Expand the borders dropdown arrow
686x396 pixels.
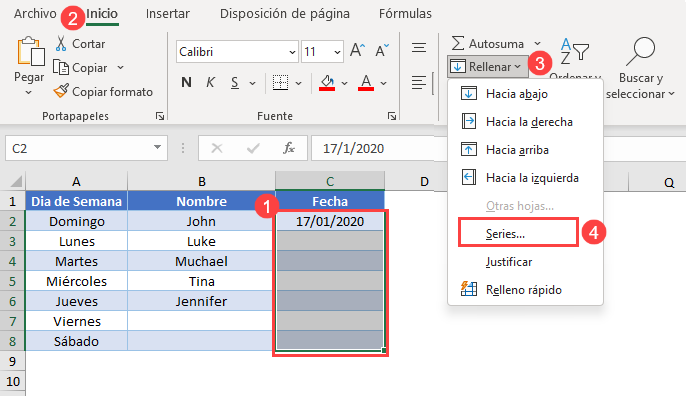point(298,83)
